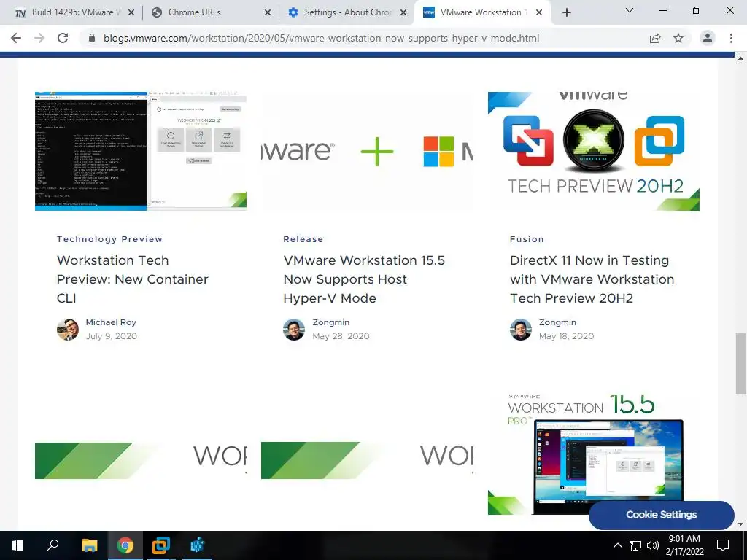Open the notification center icon
Screen dimensions: 747x560
click(x=723, y=545)
